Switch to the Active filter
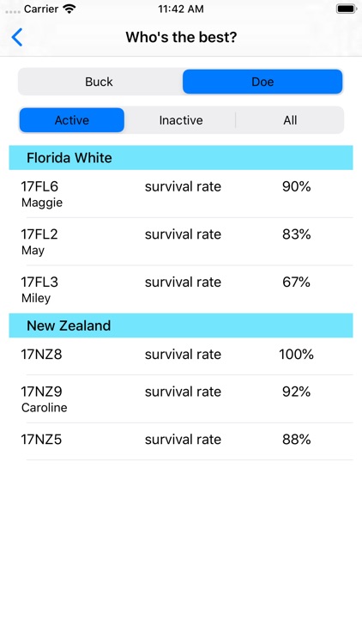Viewport: 362px width, 644px height. (72, 120)
